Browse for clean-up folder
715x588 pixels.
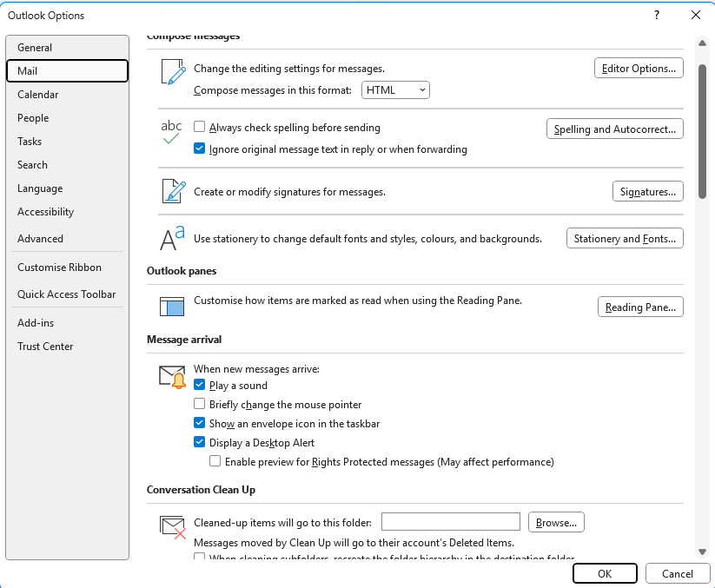(x=556, y=522)
